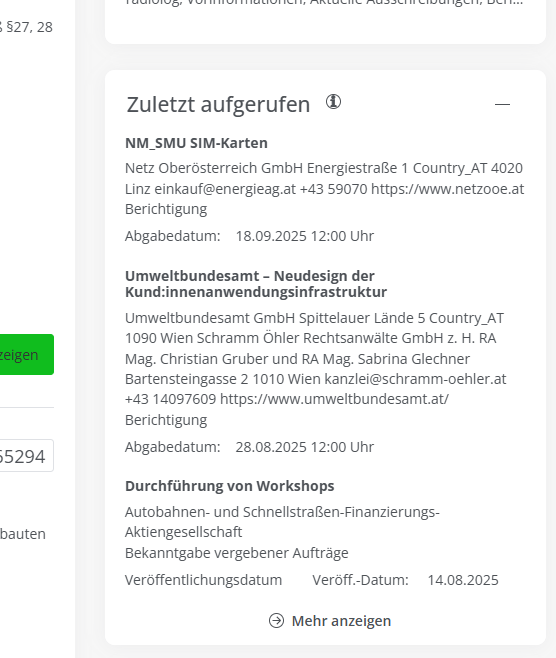556x658 pixels.
Task: Open Mehr anzeigen link
Action: tap(341, 621)
